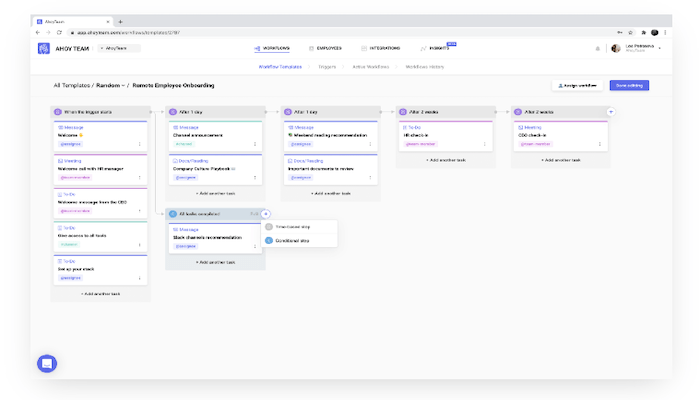Go to the Employees tab
700x400 pixels.
(324, 48)
